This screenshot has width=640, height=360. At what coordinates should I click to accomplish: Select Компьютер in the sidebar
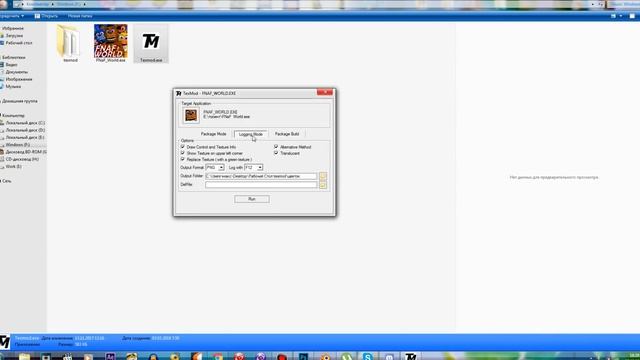[x=13, y=116]
